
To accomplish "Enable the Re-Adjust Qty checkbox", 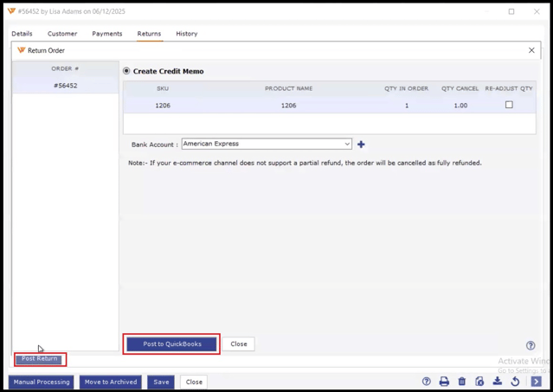I will click(509, 105).
